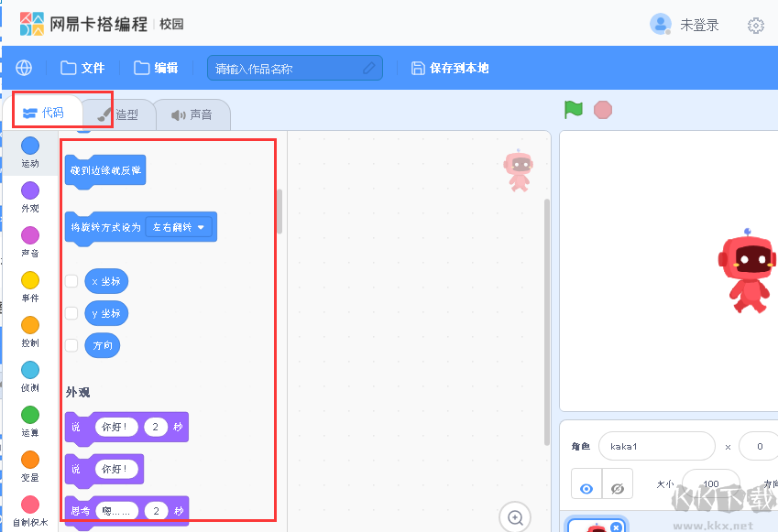Image resolution: width=778 pixels, height=532 pixels.
Task: Click the sprite name field kaka1
Action: pyautogui.click(x=656, y=446)
